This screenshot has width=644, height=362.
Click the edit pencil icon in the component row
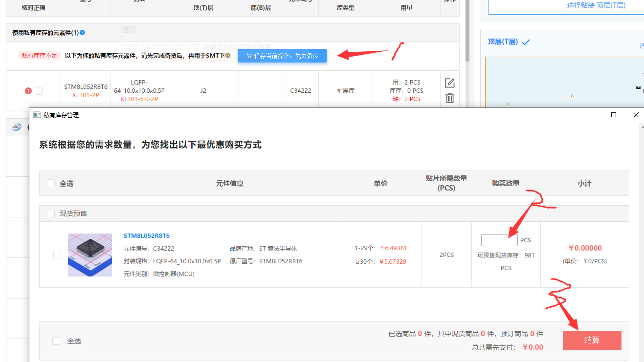(450, 83)
